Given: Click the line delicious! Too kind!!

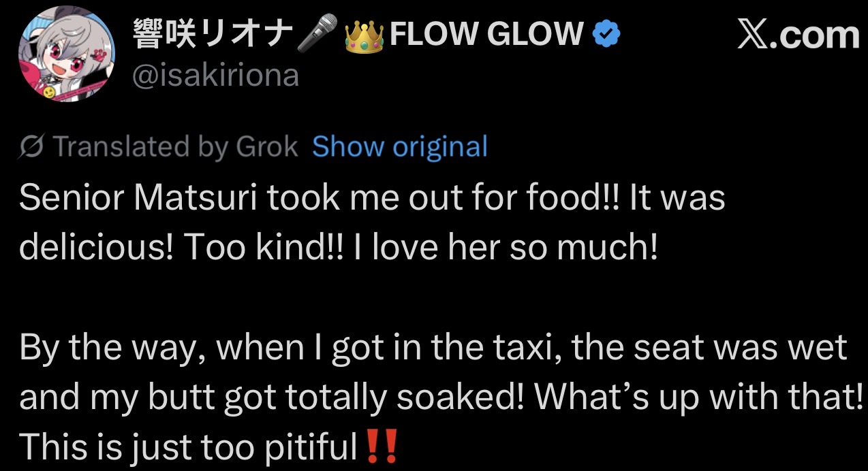Looking at the screenshot, I should tap(339, 248).
